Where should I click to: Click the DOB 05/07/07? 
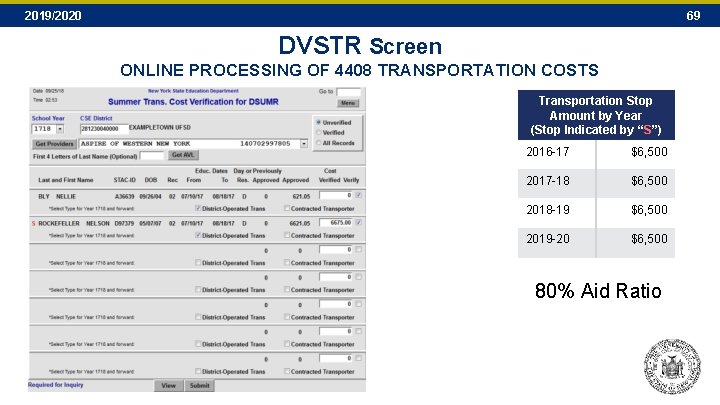coord(151,224)
